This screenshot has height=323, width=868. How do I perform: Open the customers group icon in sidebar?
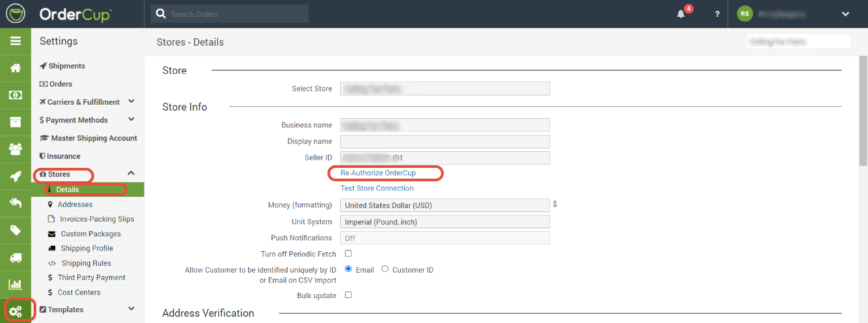15,149
